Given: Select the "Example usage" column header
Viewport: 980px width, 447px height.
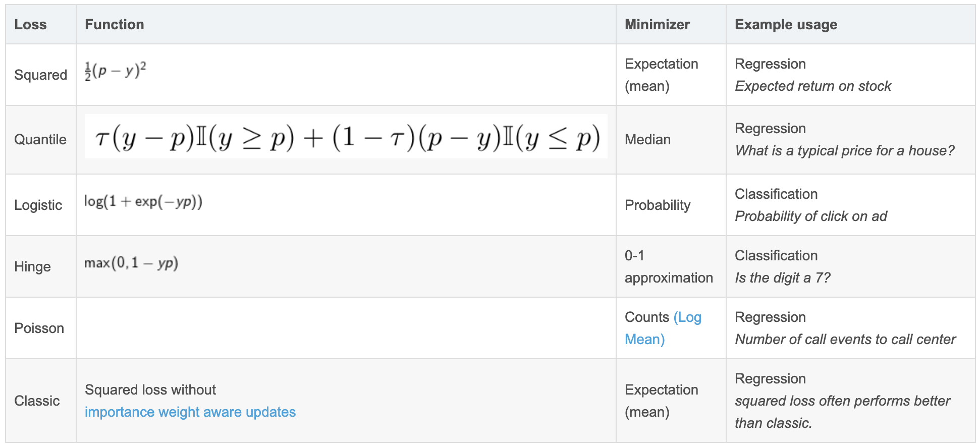Looking at the screenshot, I should [785, 25].
